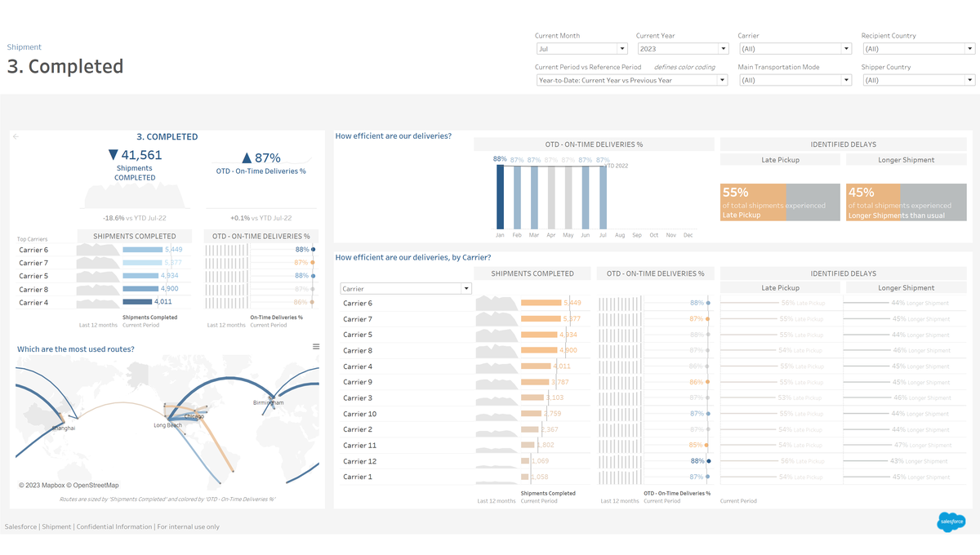Click the up triangle beside 87% OTD
This screenshot has height=555, width=980.
[x=247, y=158]
